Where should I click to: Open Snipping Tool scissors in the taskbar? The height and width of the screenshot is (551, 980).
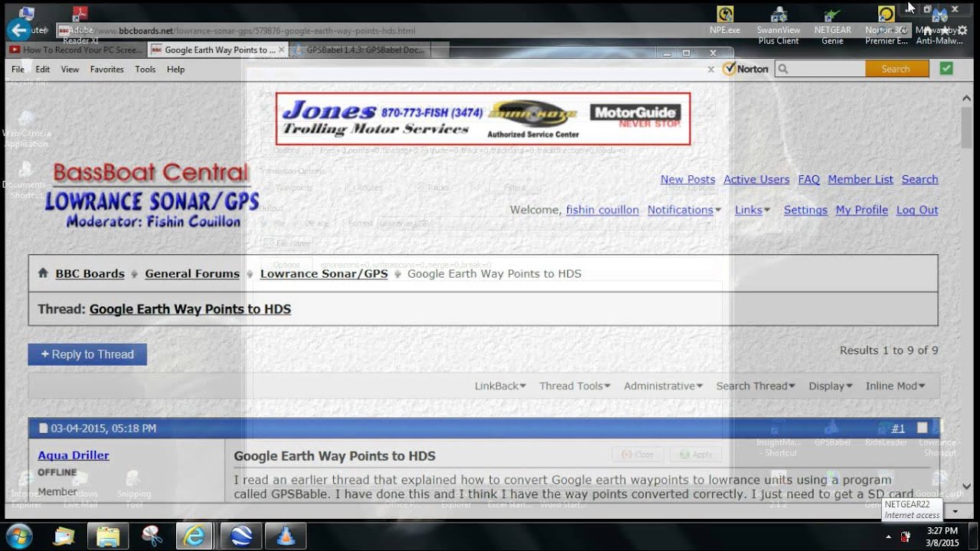click(152, 536)
